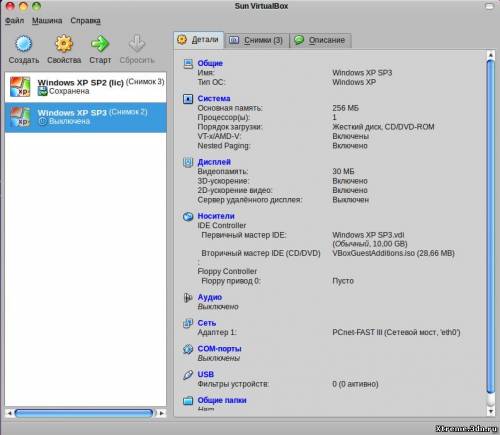Open the Система settings link
Screen dimensions: 500x435
214,99
